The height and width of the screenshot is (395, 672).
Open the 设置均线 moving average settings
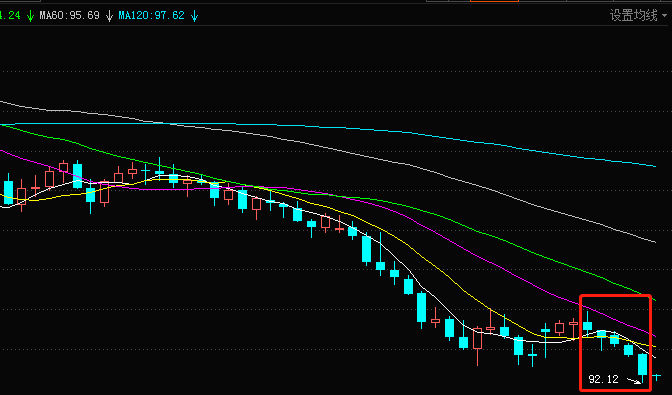coord(633,15)
